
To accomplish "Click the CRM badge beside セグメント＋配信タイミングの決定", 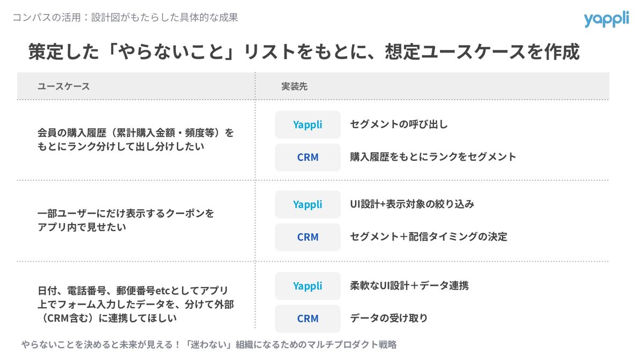I will coord(308,237).
